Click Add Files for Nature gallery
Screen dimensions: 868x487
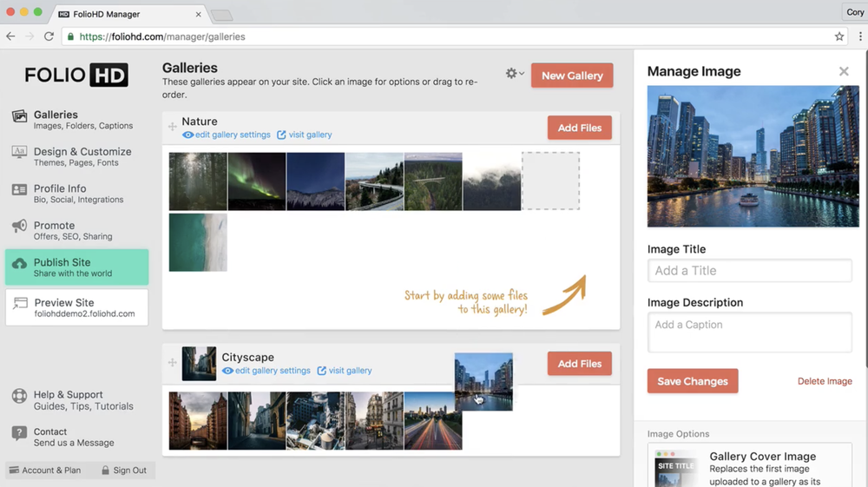point(580,128)
